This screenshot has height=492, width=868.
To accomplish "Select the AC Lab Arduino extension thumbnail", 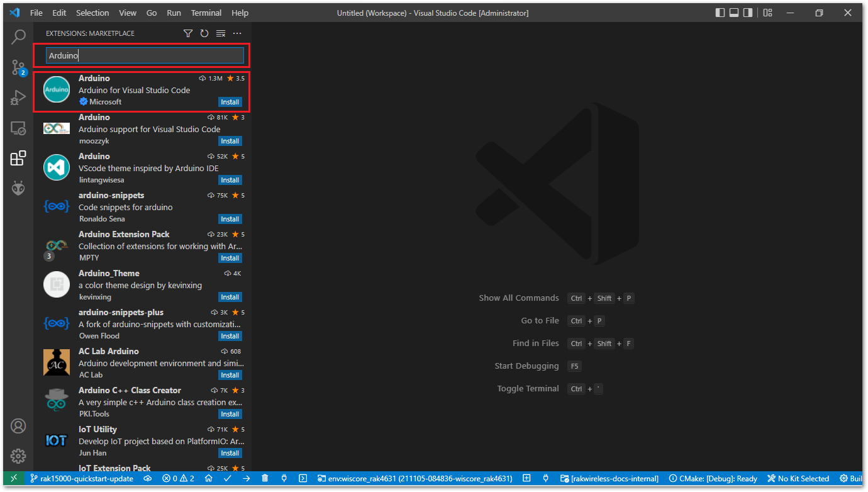I will click(57, 363).
